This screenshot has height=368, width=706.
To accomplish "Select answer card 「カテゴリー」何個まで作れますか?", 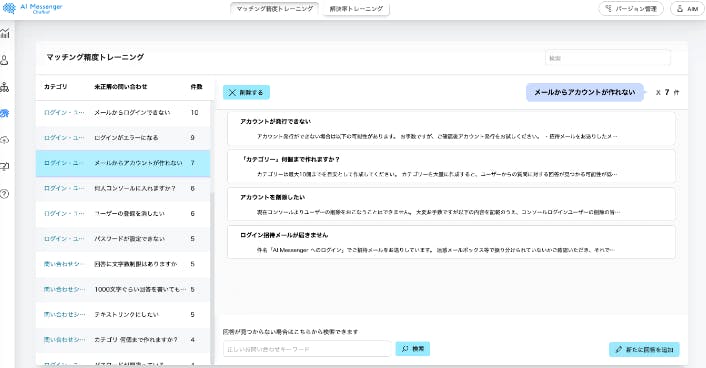I will (x=451, y=167).
